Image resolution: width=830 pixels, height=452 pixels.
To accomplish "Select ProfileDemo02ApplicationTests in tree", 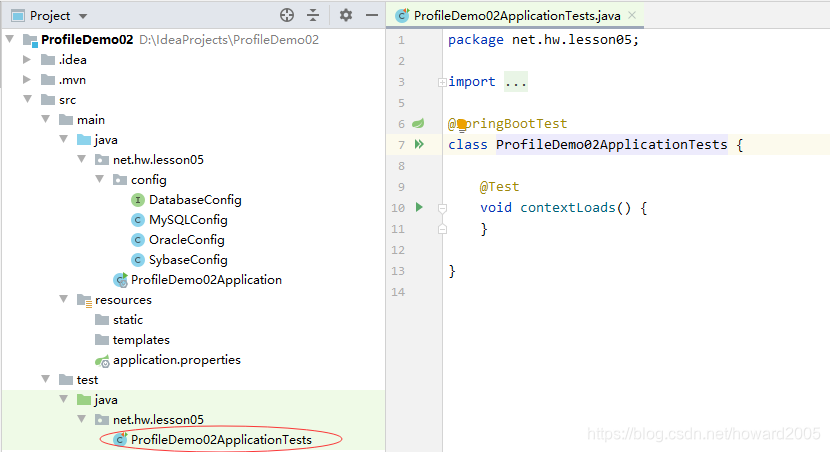I will click(221, 439).
